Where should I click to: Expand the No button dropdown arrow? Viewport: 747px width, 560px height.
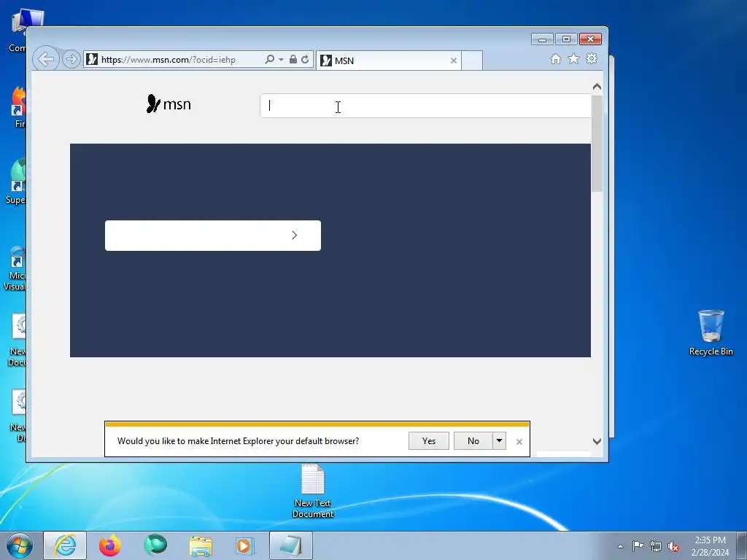click(499, 441)
